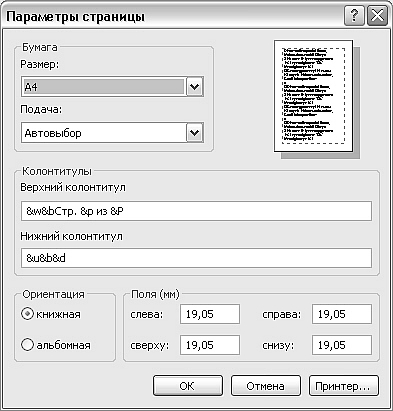Image resolution: width=393 pixels, height=411 pixels.
Task: Click the Верхний колонтитул text field
Action: [x=196, y=211]
